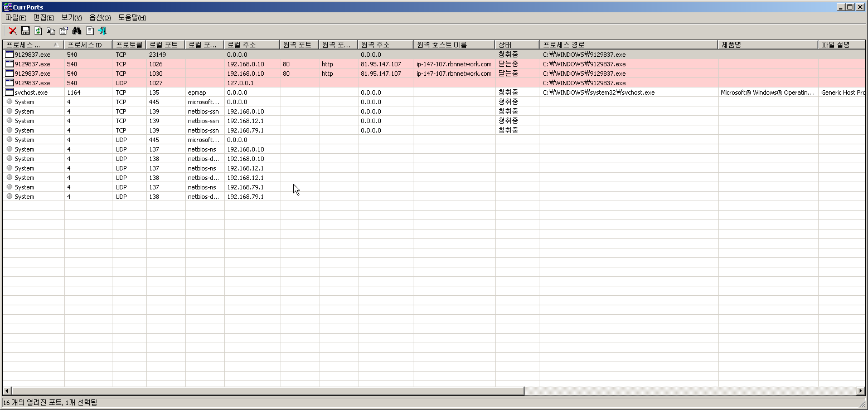The image size is (868, 410).
Task: Click the Microsoft® Windows® Operatin... product cell
Action: (x=767, y=92)
